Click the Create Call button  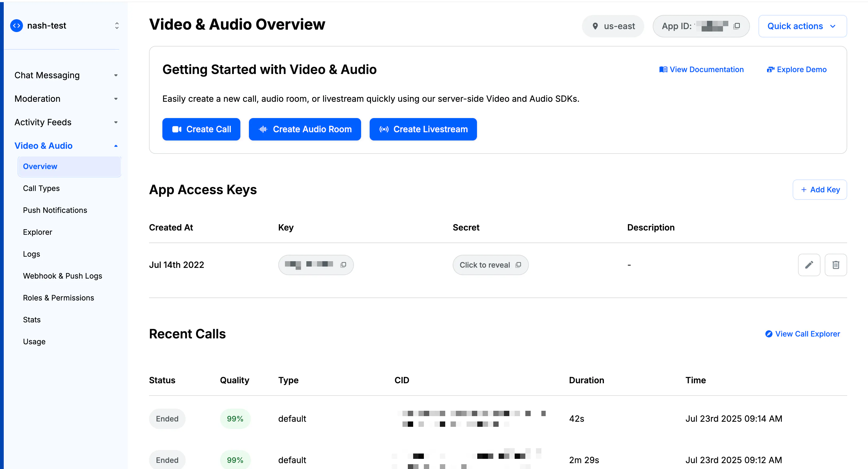point(201,129)
